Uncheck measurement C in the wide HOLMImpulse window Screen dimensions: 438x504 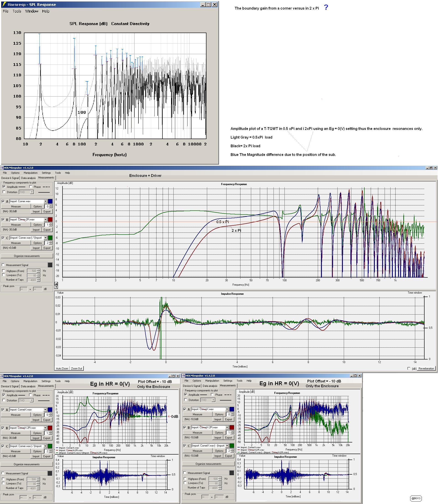[x=3, y=238]
